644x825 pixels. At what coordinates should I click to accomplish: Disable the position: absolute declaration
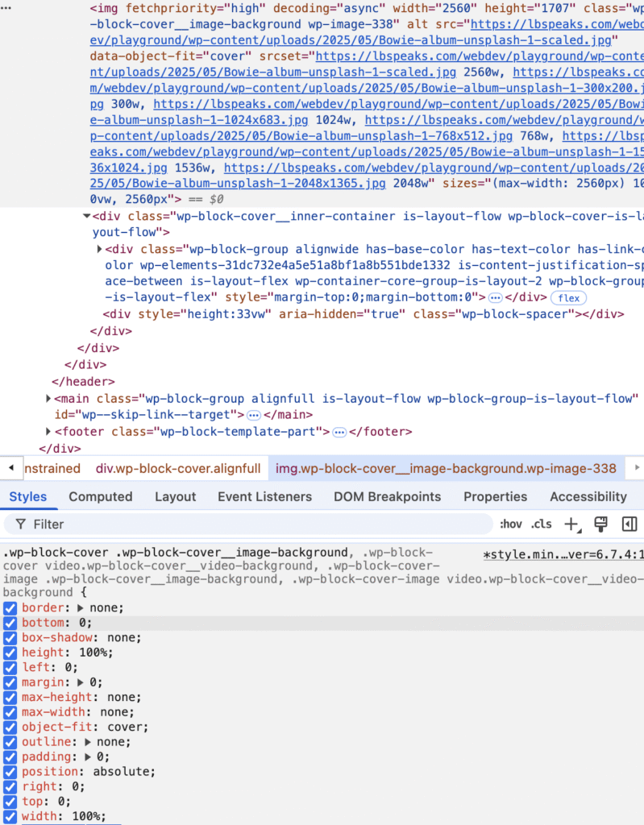(10, 772)
